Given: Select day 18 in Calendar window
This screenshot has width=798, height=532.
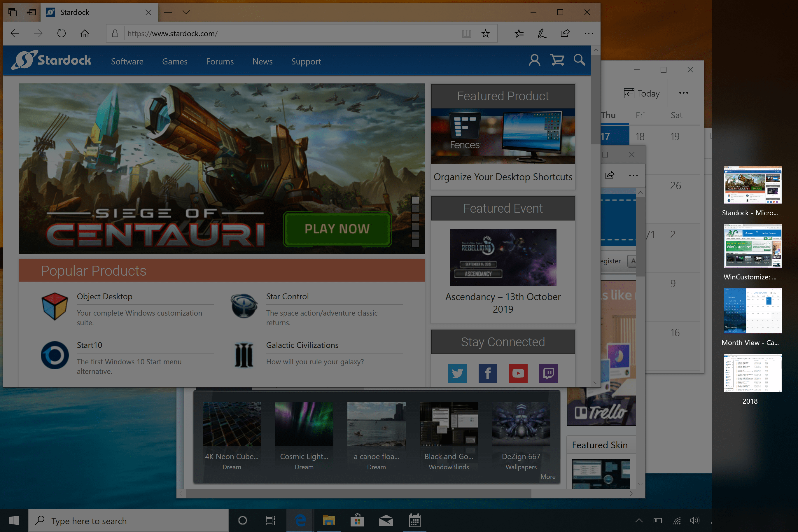Looking at the screenshot, I should point(640,136).
